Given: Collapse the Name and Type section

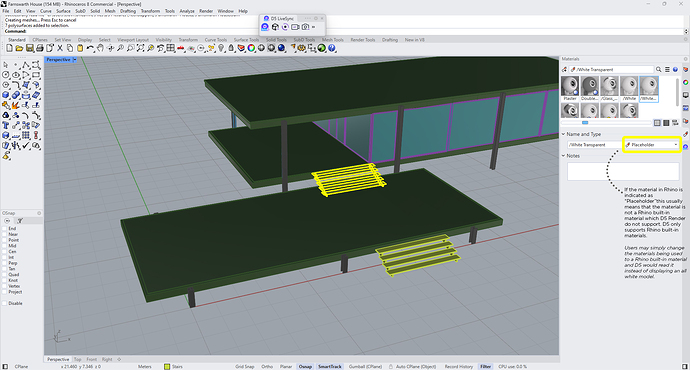Looking at the screenshot, I should (x=563, y=134).
